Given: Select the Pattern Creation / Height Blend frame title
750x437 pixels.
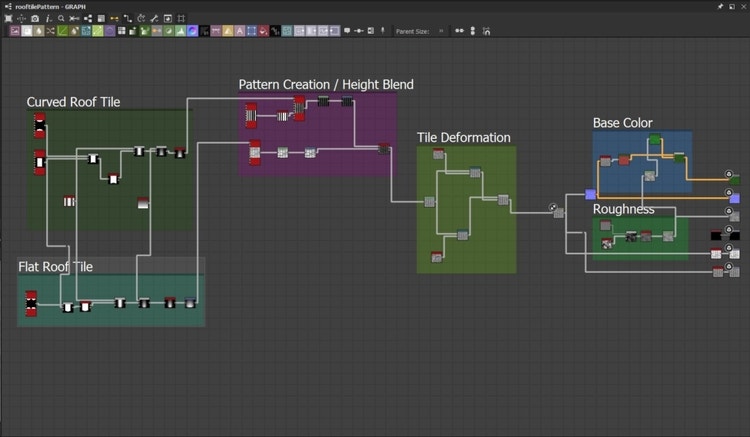Looking at the screenshot, I should 325,84.
